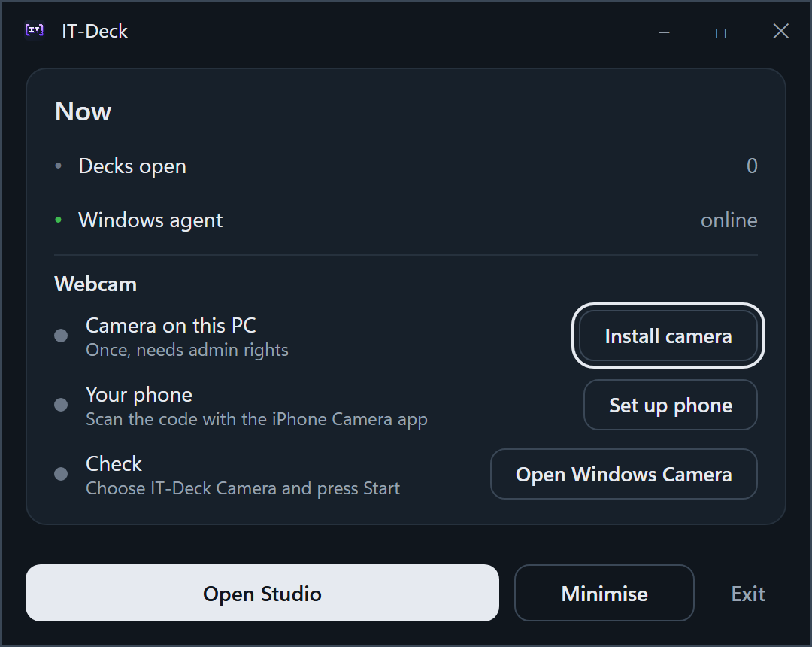812x647 pixels.
Task: Click the Decks open count "0"
Action: 752,166
